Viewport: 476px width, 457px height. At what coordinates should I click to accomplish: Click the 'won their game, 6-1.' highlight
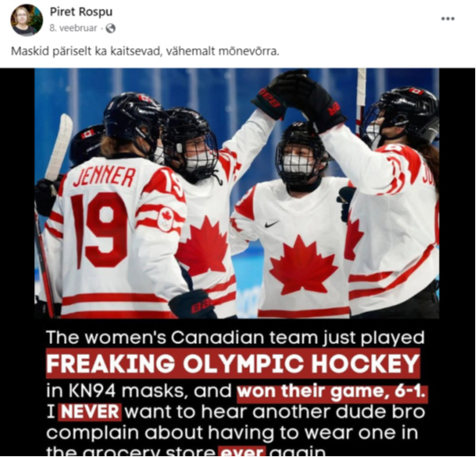[331, 391]
